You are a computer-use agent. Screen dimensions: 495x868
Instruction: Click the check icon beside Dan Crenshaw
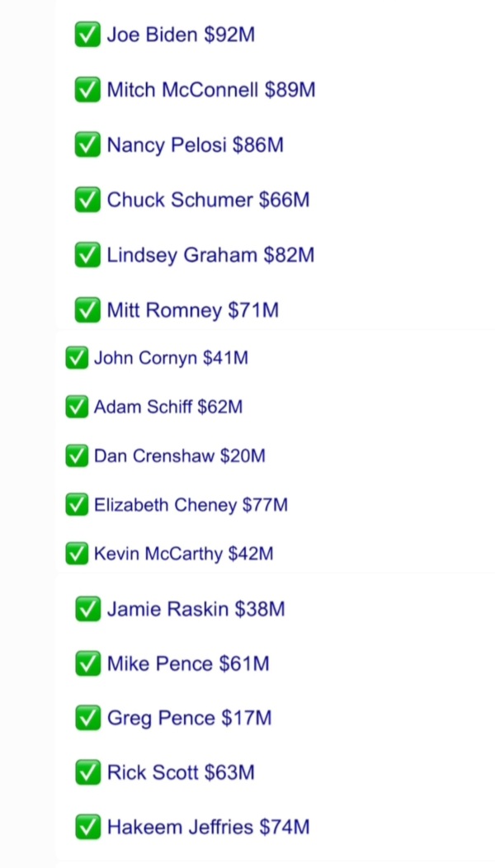coord(77,455)
